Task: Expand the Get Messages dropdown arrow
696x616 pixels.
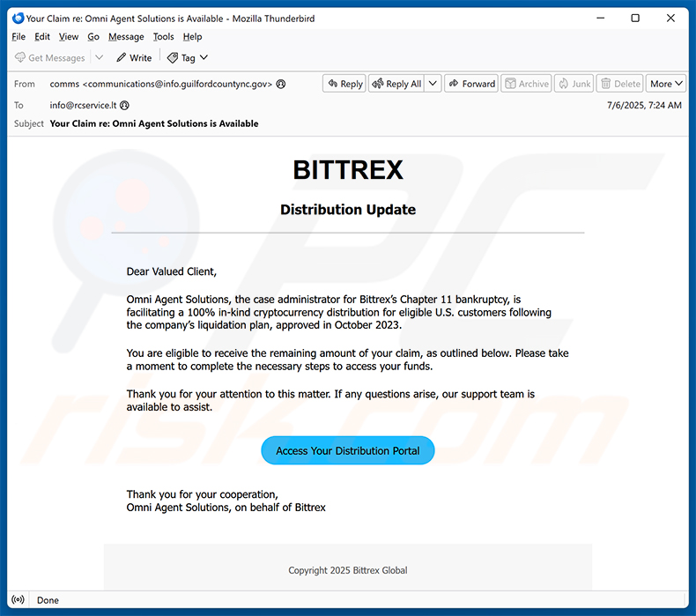Action: tap(99, 58)
